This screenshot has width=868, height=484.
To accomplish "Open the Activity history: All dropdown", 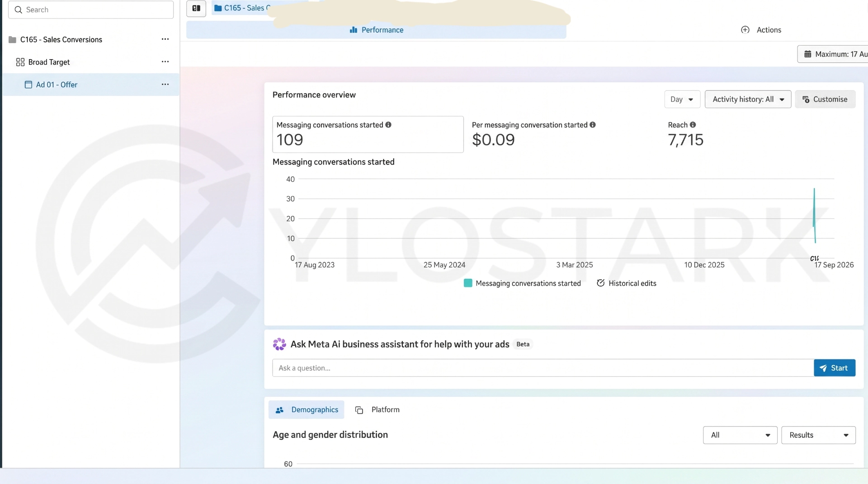I will [x=748, y=99].
